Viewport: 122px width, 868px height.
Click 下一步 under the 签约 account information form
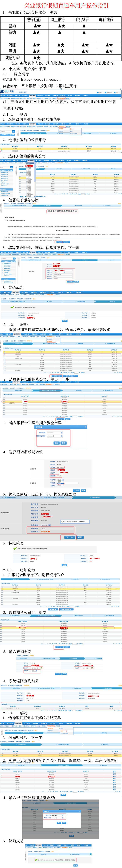[x=70, y=281]
